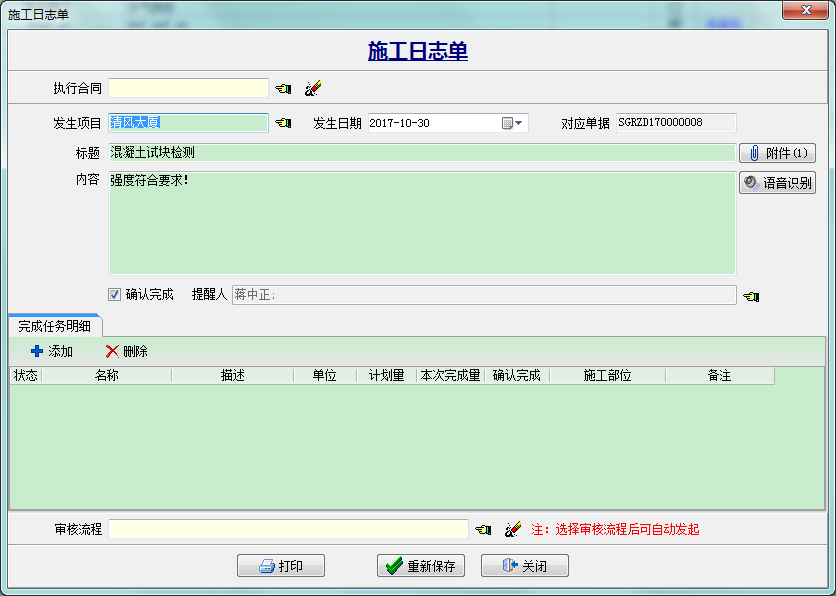
Task: Switch to 完成任务明细 tab
Action: coord(54,326)
